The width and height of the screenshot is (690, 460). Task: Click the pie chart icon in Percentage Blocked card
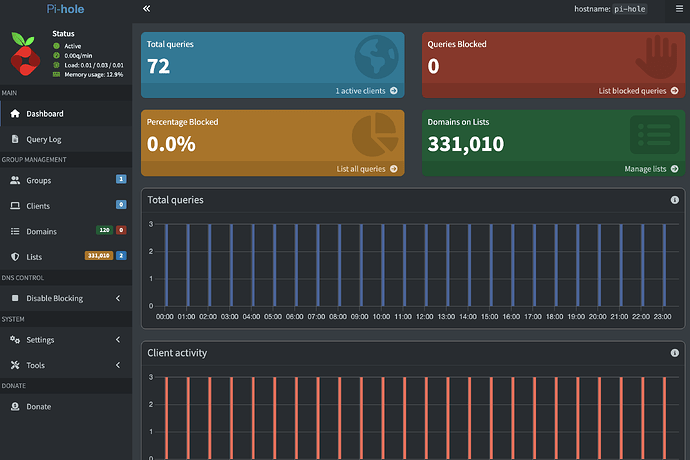(x=375, y=135)
